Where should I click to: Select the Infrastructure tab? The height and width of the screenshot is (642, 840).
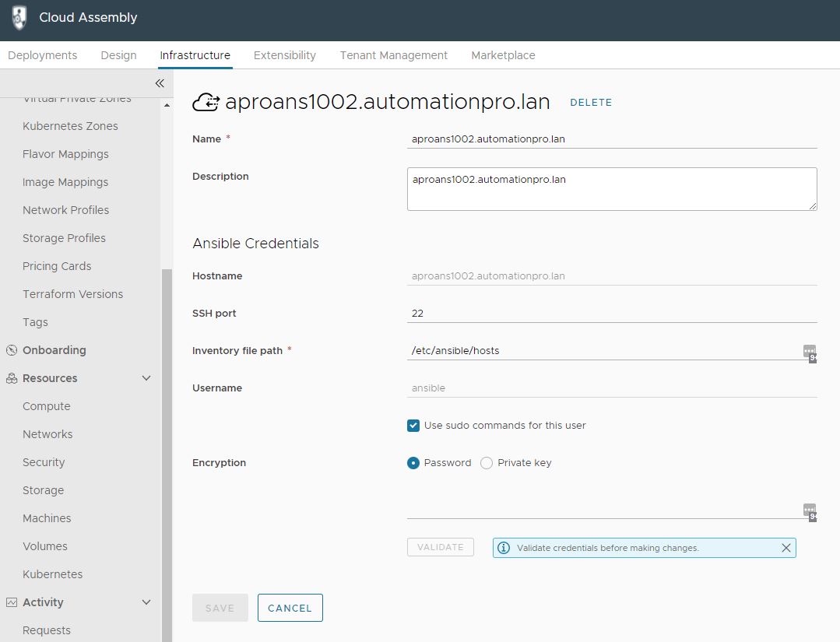[195, 55]
